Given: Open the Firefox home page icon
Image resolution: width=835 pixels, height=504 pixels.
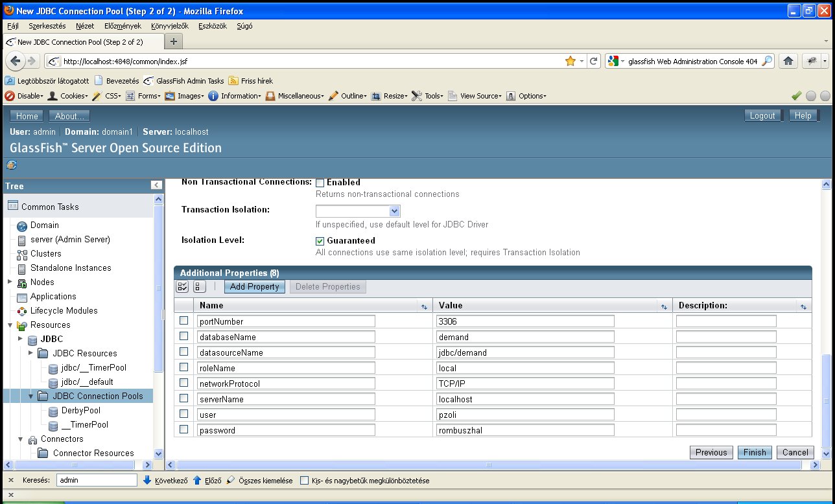Looking at the screenshot, I should click(788, 61).
